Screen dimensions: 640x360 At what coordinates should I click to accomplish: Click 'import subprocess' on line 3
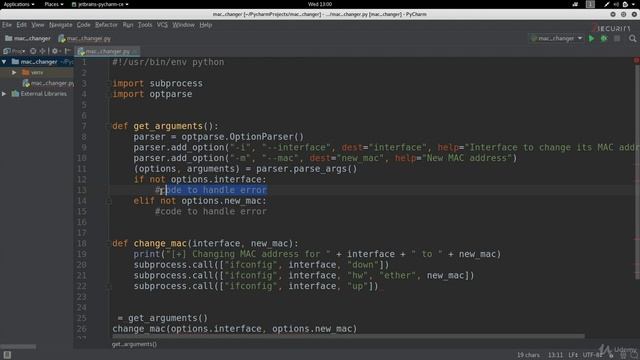[x=158, y=83]
